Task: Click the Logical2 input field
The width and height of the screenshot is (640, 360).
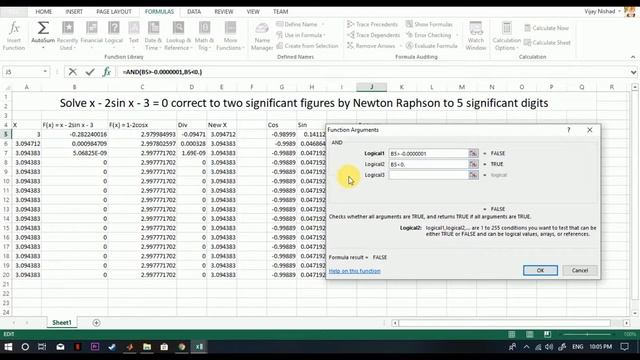Action: click(x=428, y=164)
